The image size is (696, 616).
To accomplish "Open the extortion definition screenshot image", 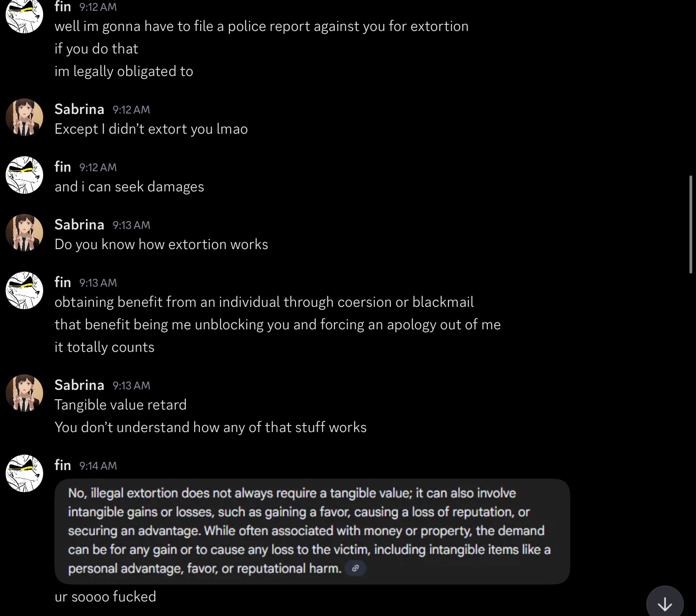I will coord(312,531).
